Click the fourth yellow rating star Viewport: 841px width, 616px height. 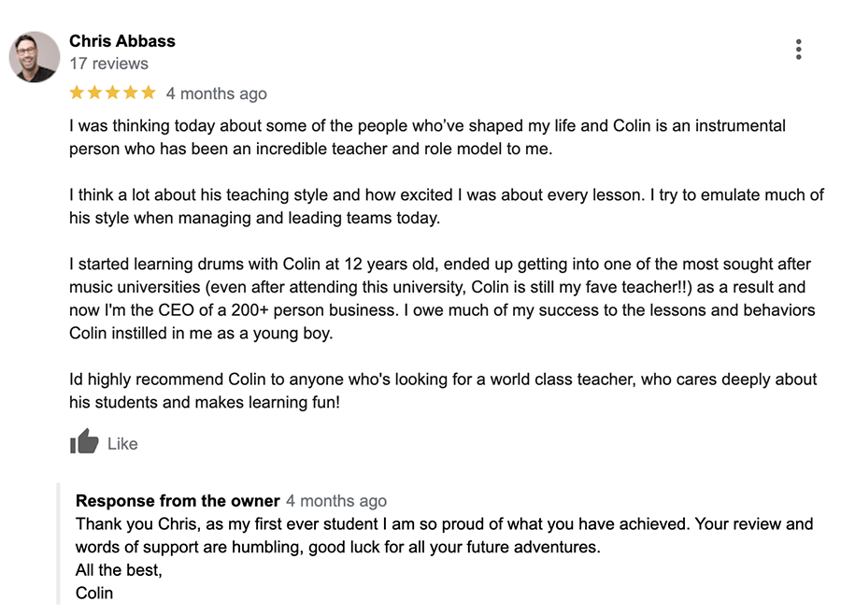click(x=130, y=93)
